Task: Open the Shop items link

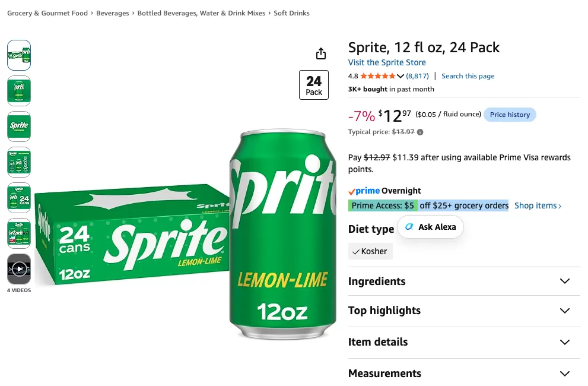Action: pos(538,205)
